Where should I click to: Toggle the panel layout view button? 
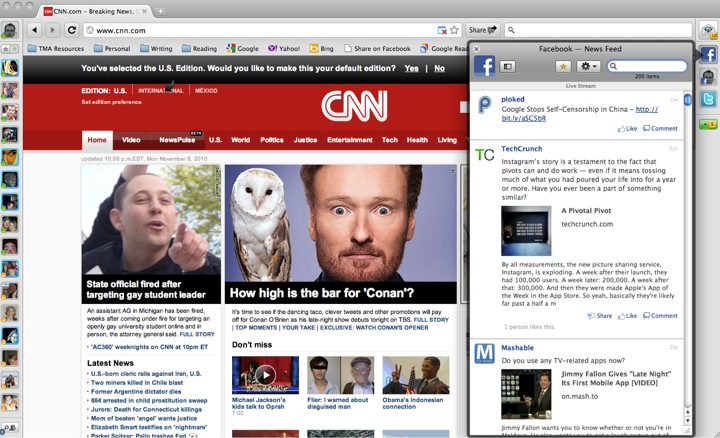tap(507, 66)
